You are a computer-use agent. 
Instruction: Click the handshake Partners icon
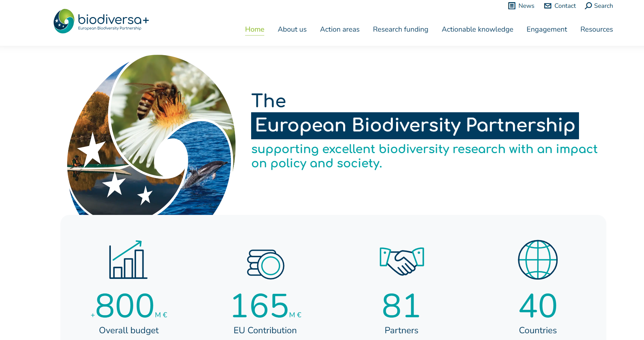[402, 261]
